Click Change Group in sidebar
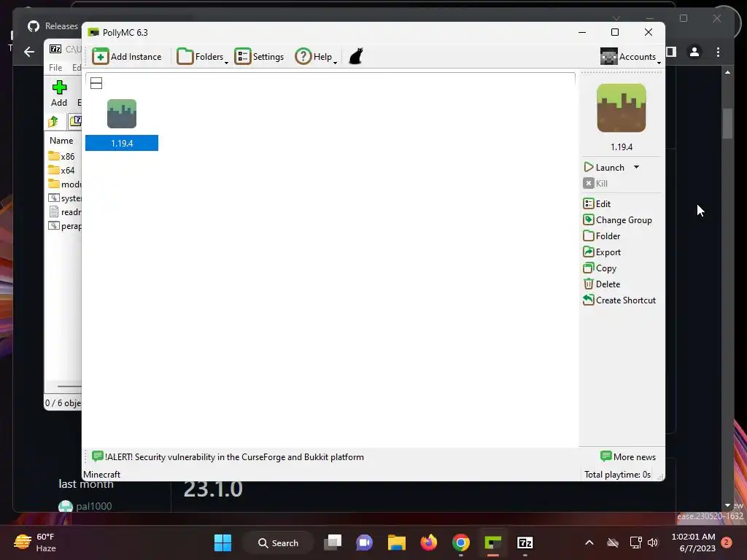 [x=618, y=220]
